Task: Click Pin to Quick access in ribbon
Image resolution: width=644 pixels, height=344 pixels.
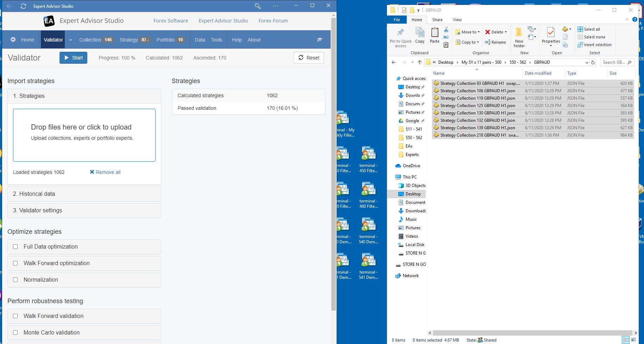Action: 401,37
